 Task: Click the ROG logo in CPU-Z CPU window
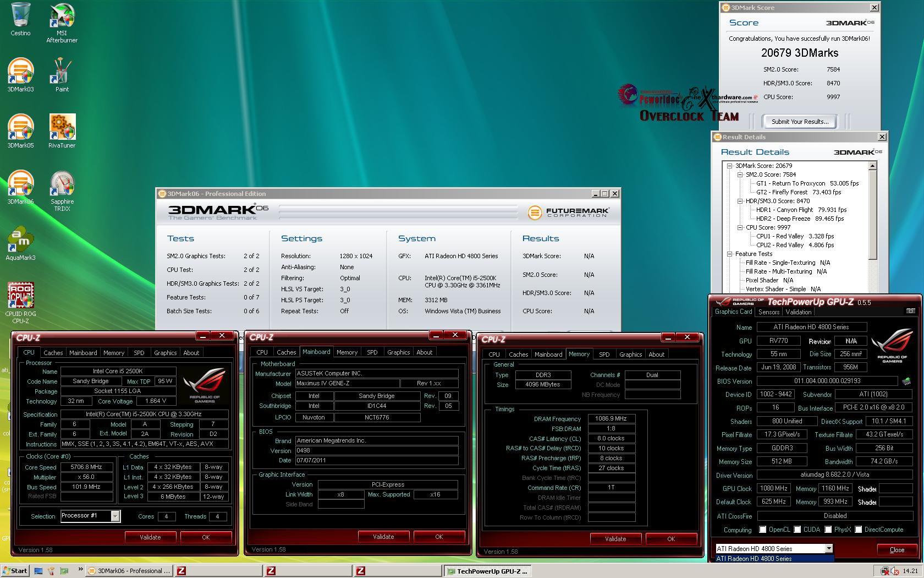204,385
